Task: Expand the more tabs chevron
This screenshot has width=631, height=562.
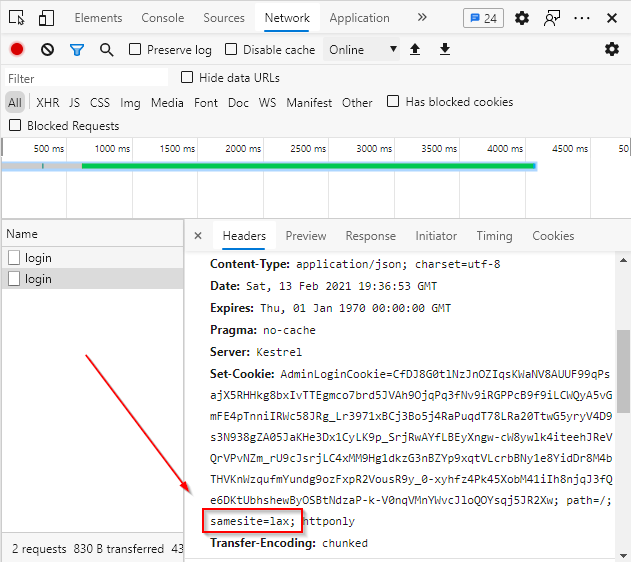Action: 422,17
